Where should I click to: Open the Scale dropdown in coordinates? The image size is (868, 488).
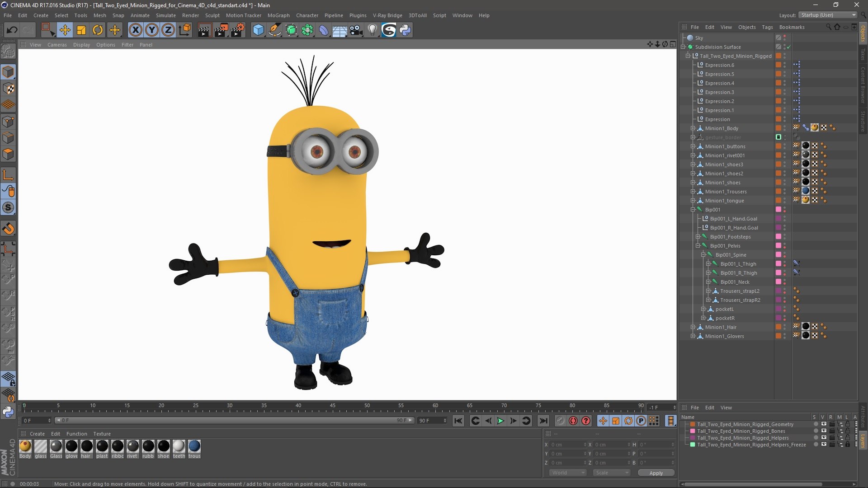point(612,473)
